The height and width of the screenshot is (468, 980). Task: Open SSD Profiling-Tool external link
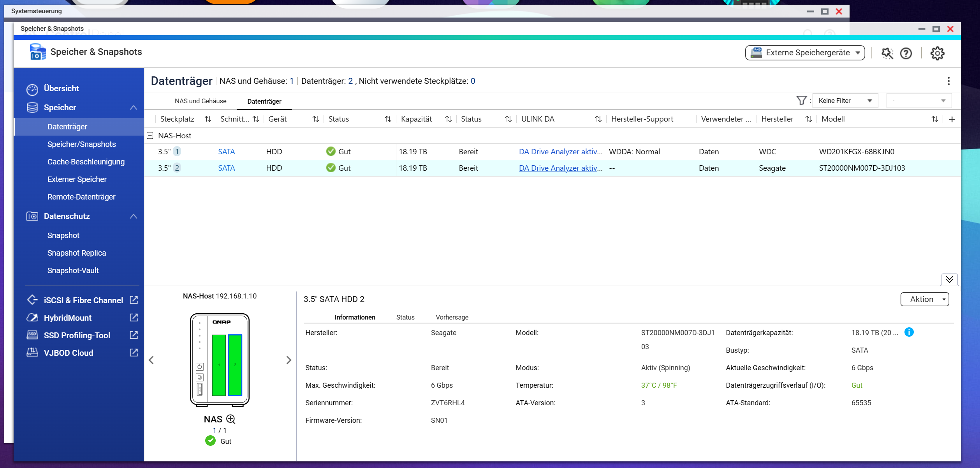(x=134, y=335)
